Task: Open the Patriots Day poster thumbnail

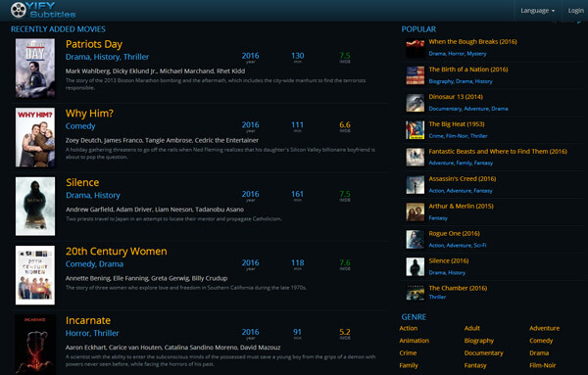Action: [35, 69]
